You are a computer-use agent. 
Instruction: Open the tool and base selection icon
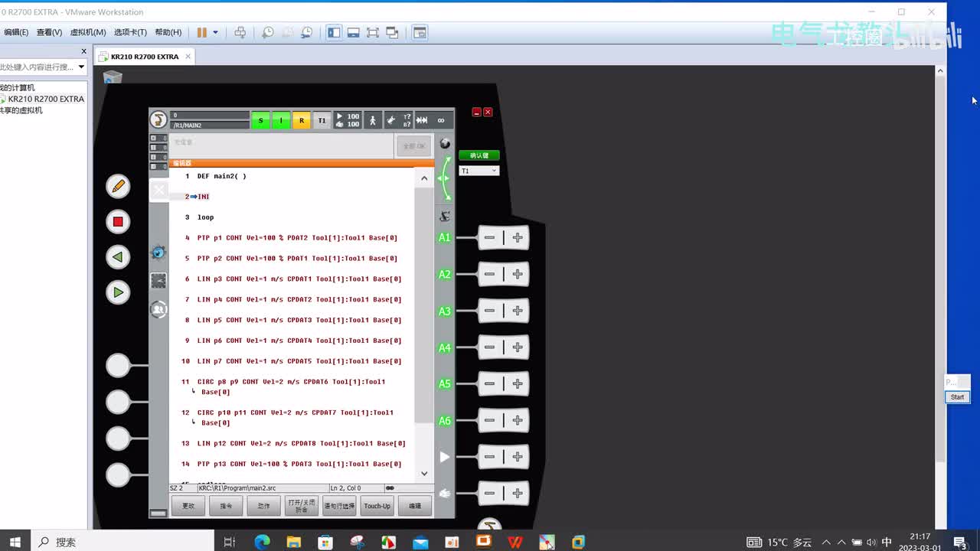coord(399,120)
